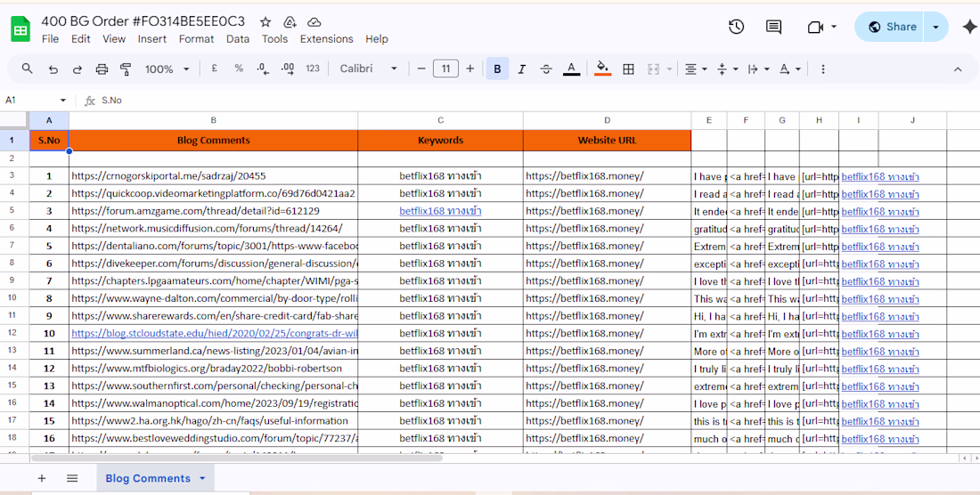Open the Data menu
This screenshot has height=495, width=980.
point(238,38)
